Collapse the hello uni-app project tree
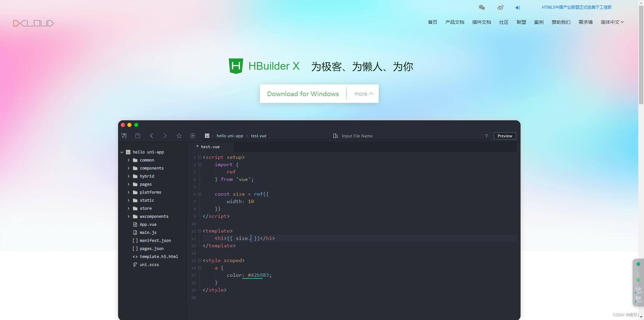The image size is (644, 320). [122, 152]
